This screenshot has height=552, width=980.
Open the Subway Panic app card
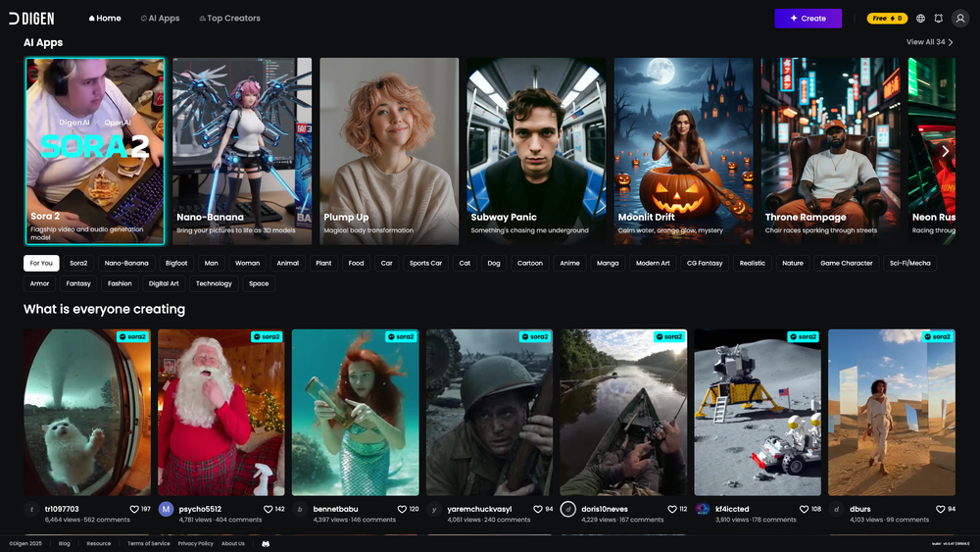(x=536, y=151)
